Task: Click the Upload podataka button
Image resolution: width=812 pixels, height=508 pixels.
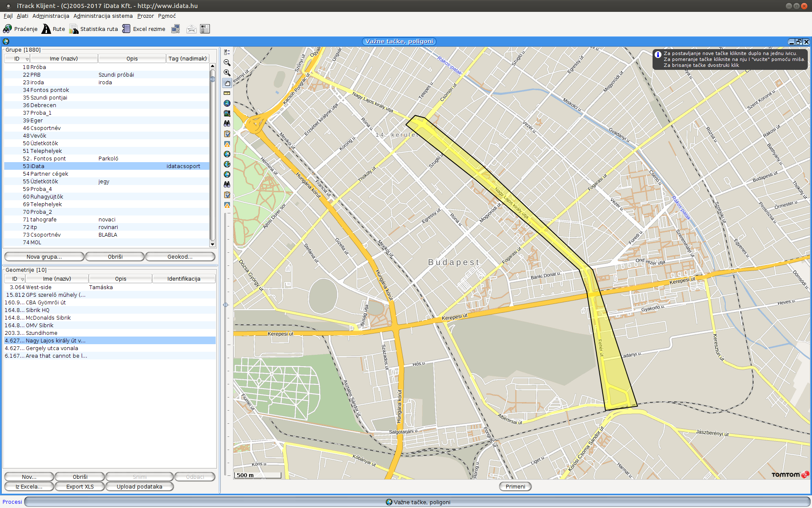Action: [139, 486]
